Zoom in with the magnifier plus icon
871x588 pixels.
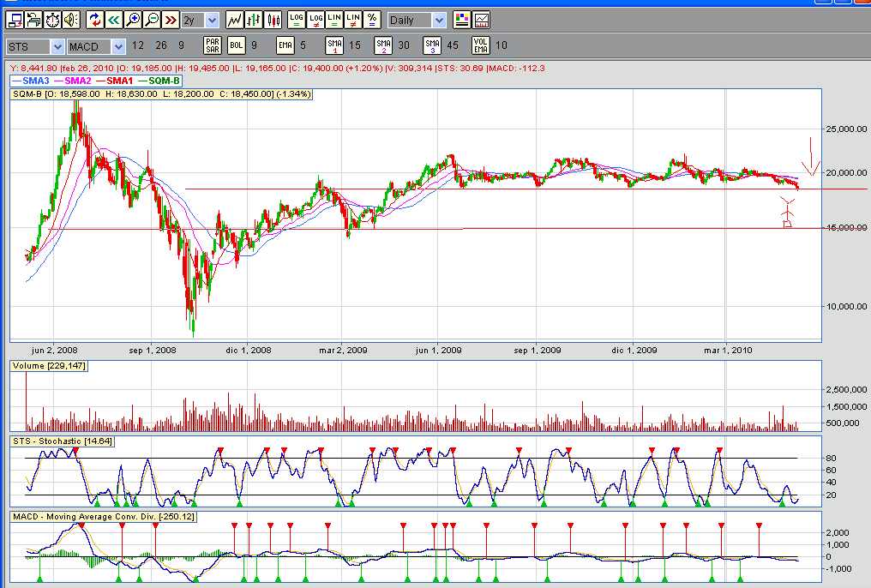click(133, 19)
